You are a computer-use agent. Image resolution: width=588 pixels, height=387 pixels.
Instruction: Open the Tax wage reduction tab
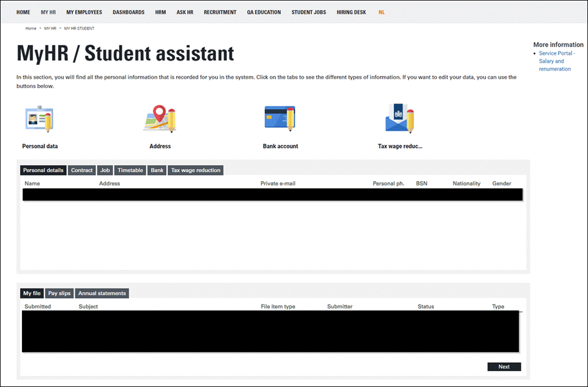click(196, 170)
